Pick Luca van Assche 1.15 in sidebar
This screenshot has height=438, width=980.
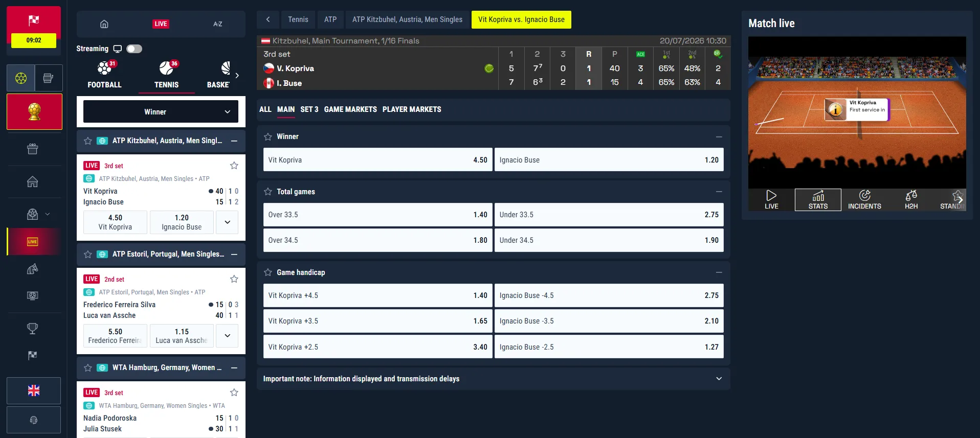coord(182,336)
